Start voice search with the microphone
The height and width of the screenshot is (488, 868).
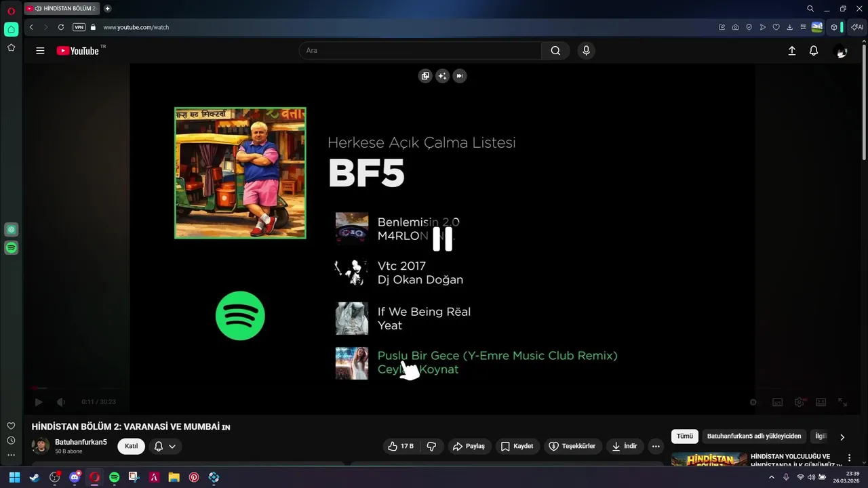586,51
